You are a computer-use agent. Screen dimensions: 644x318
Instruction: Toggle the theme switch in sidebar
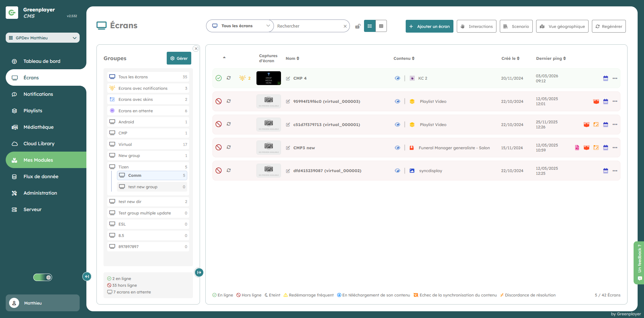pyautogui.click(x=43, y=277)
